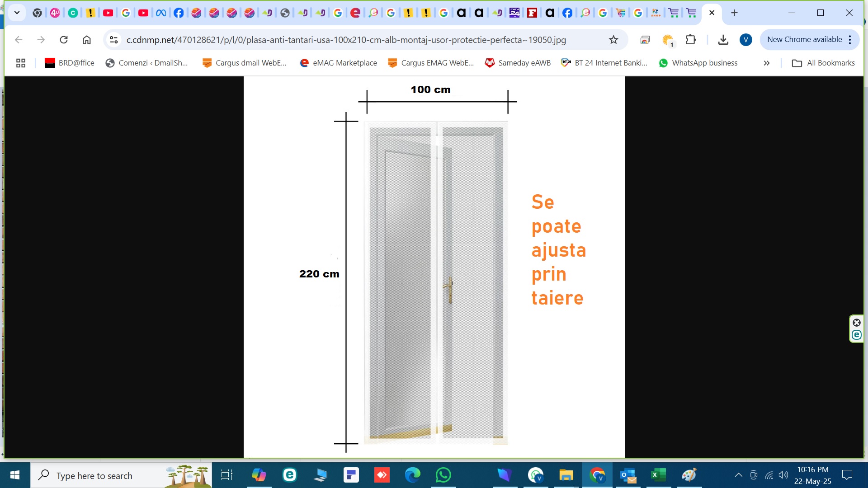Open Outlook from taskbar

[628, 475]
